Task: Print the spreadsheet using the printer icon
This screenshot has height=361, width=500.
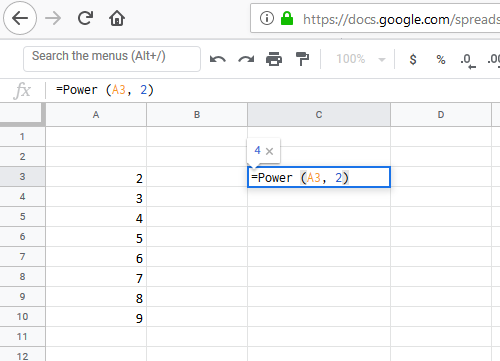Action: [x=274, y=59]
